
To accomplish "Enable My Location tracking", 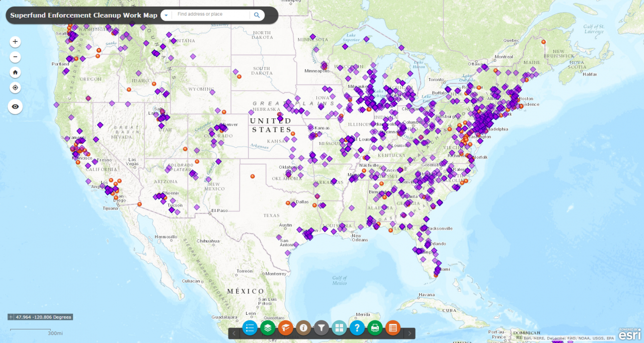I will (x=15, y=87).
